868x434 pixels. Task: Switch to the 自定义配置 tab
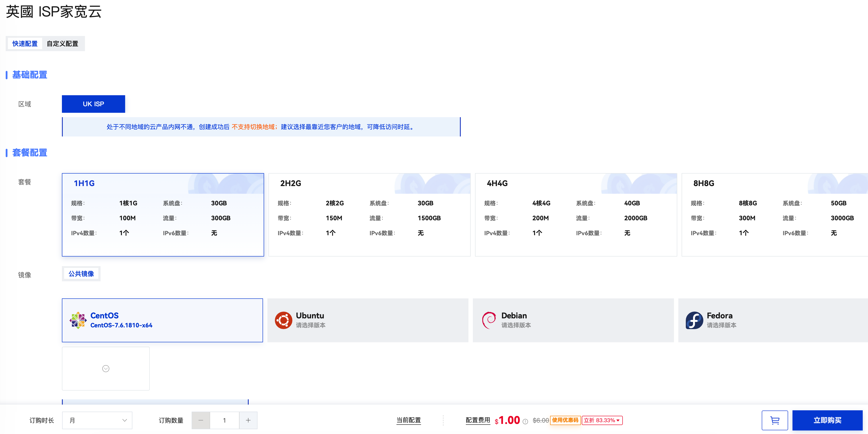click(x=62, y=44)
